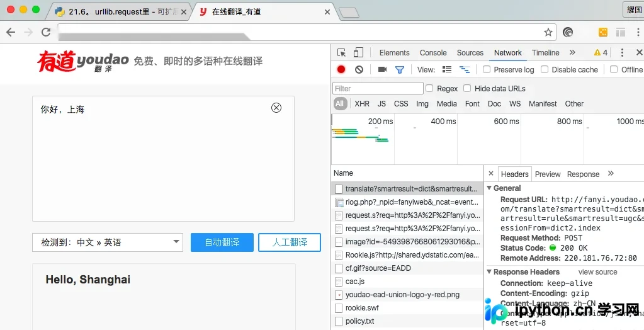Close the 在线翻译_有道 tab
This screenshot has height=330, width=644.
(x=327, y=12)
